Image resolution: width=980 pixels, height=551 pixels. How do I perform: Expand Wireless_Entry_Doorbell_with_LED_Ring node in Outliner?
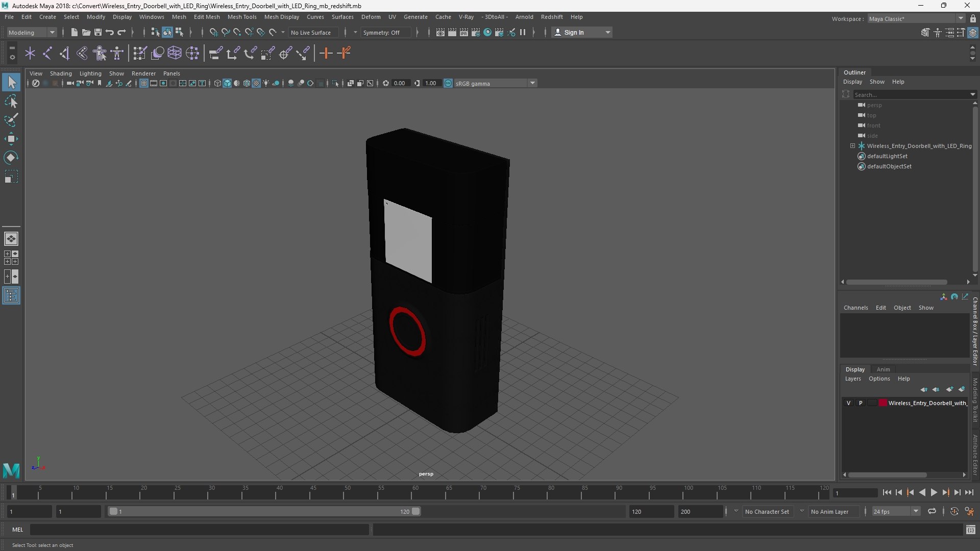[x=852, y=146]
